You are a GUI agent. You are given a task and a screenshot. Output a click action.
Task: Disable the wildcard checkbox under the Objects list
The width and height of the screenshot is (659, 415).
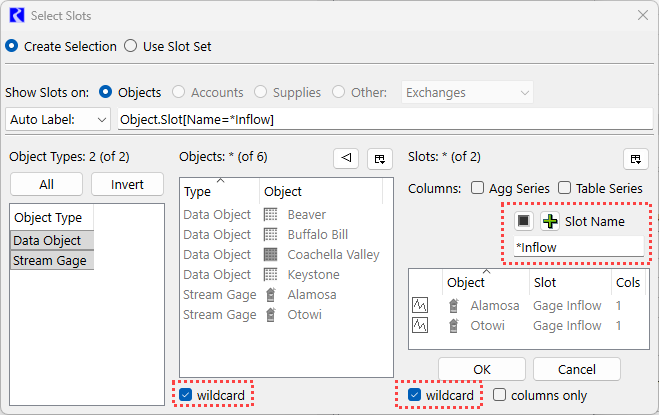click(x=187, y=395)
